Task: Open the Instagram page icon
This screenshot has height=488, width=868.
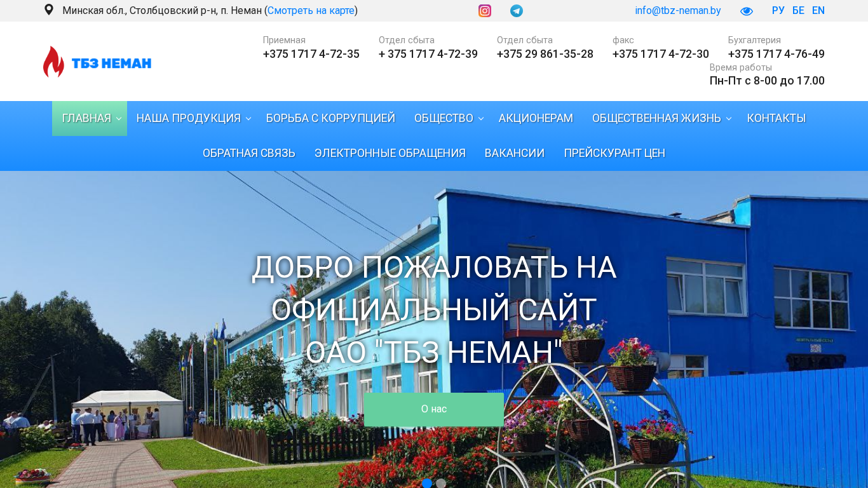Action: click(x=485, y=11)
